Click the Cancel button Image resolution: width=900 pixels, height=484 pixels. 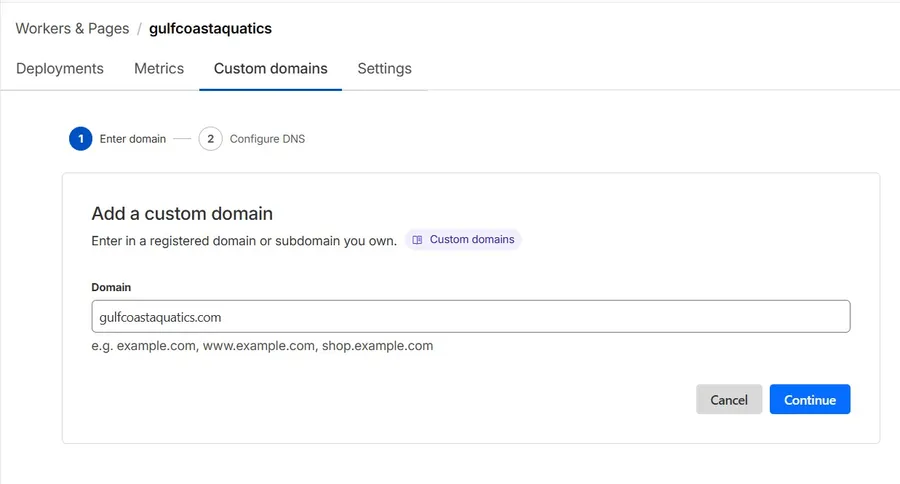tap(729, 400)
